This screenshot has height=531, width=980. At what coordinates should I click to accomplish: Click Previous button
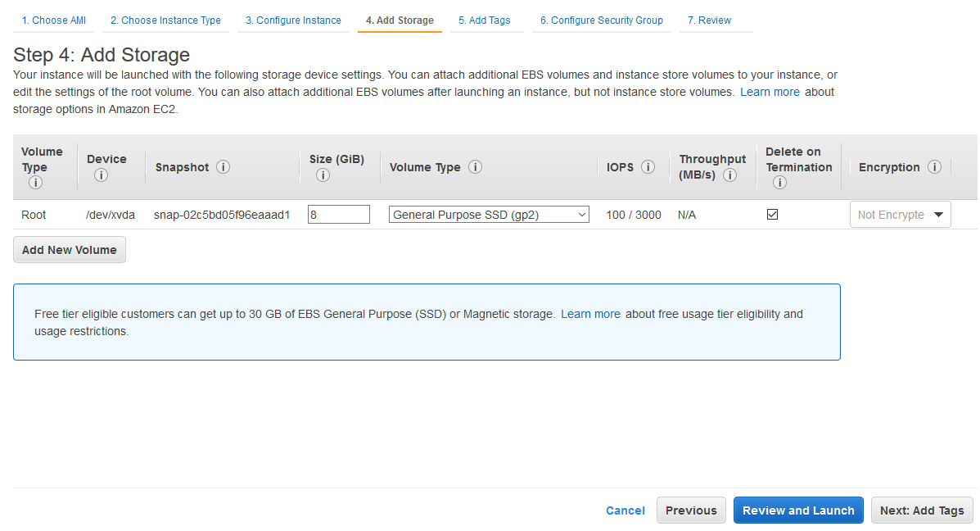tap(691, 511)
